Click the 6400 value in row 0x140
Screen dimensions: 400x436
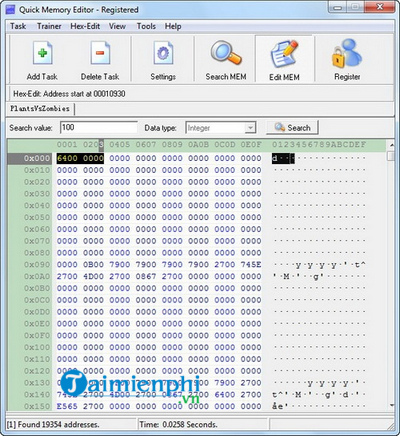[225, 395]
